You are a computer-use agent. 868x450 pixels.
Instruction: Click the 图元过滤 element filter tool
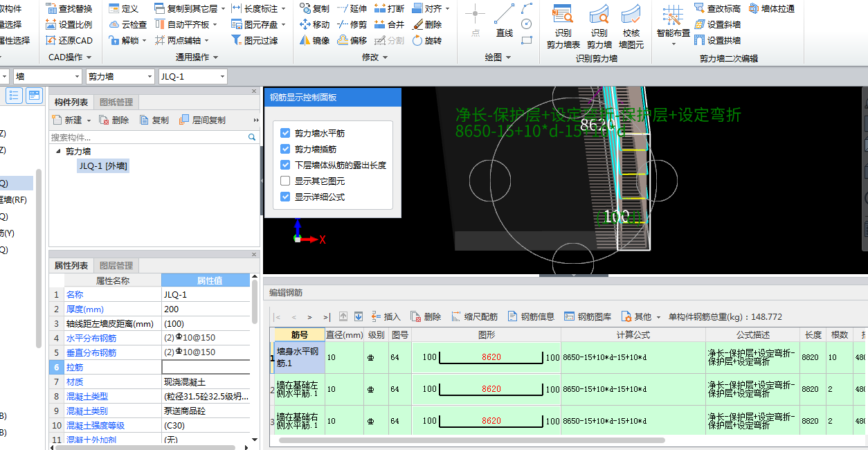pos(254,40)
